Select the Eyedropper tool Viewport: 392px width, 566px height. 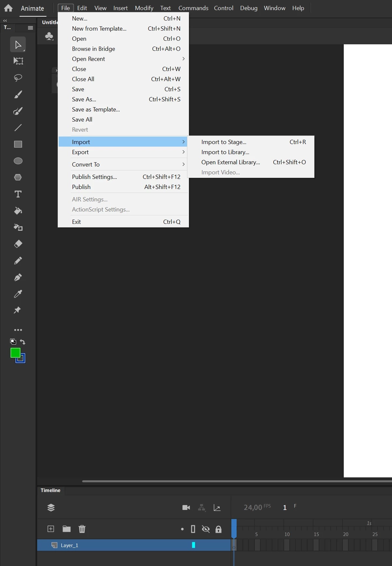(x=18, y=294)
